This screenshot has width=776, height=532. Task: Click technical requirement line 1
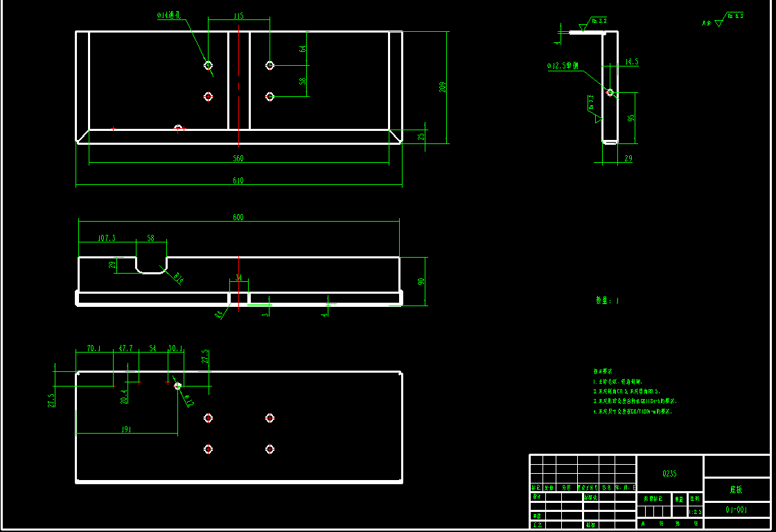[x=617, y=382]
